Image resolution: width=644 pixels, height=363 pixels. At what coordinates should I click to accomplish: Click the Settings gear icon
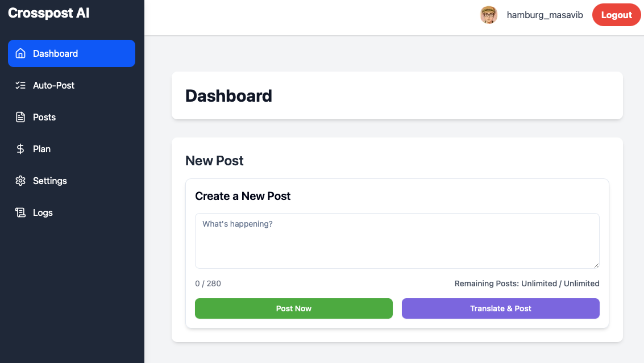tap(20, 181)
